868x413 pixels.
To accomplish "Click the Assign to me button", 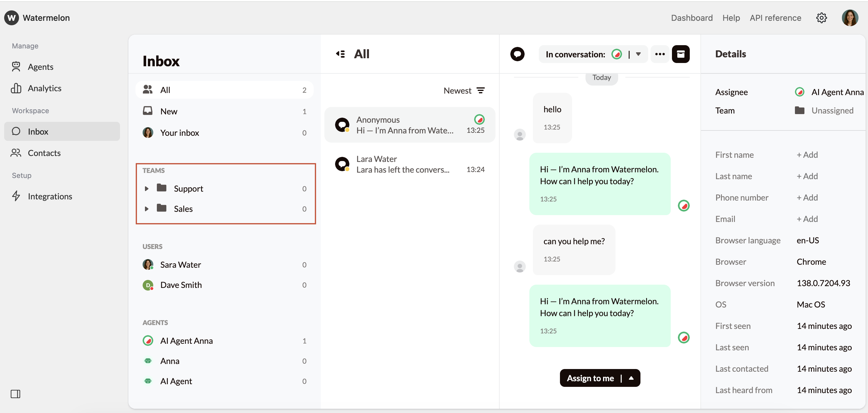I will click(590, 378).
